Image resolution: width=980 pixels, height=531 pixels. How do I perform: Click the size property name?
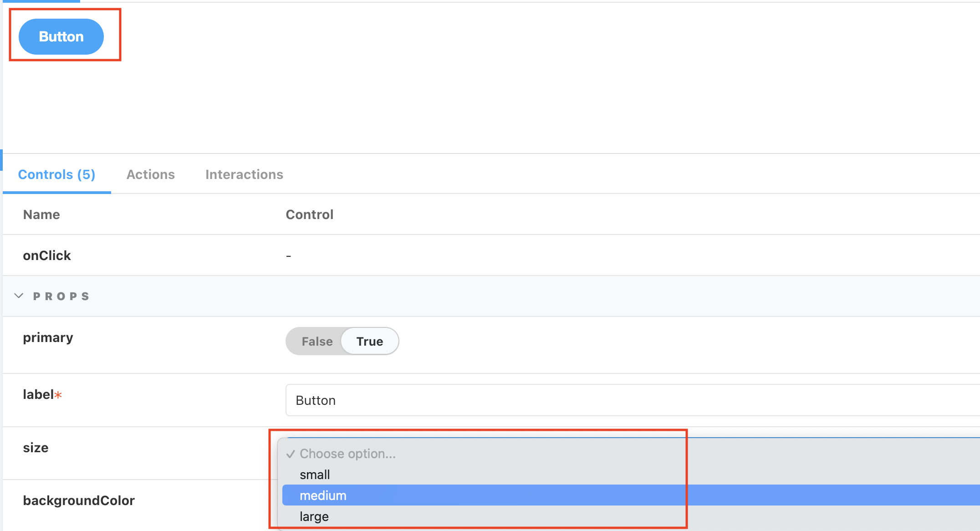point(36,448)
